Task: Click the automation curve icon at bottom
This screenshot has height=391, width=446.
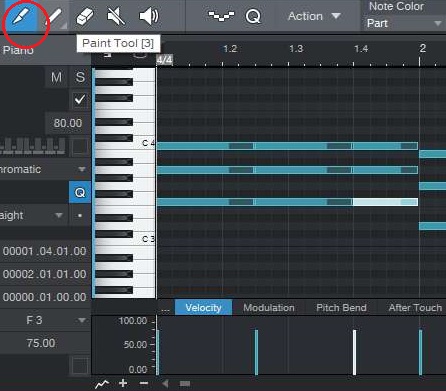Action: click(x=102, y=384)
